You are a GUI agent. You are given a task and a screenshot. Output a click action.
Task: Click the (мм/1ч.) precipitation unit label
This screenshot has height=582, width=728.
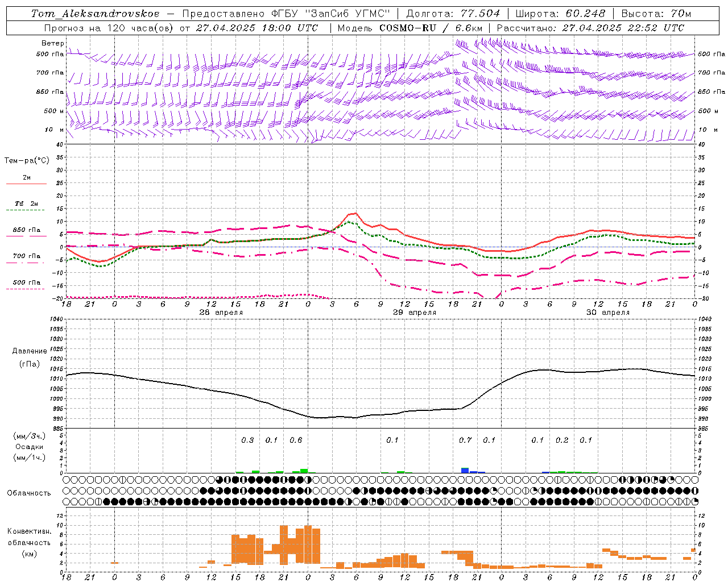29,458
